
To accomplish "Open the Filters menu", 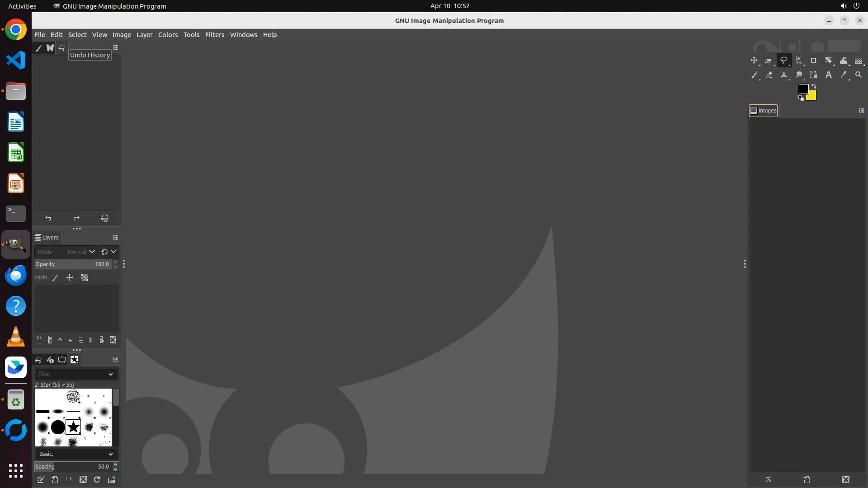I will coord(214,35).
